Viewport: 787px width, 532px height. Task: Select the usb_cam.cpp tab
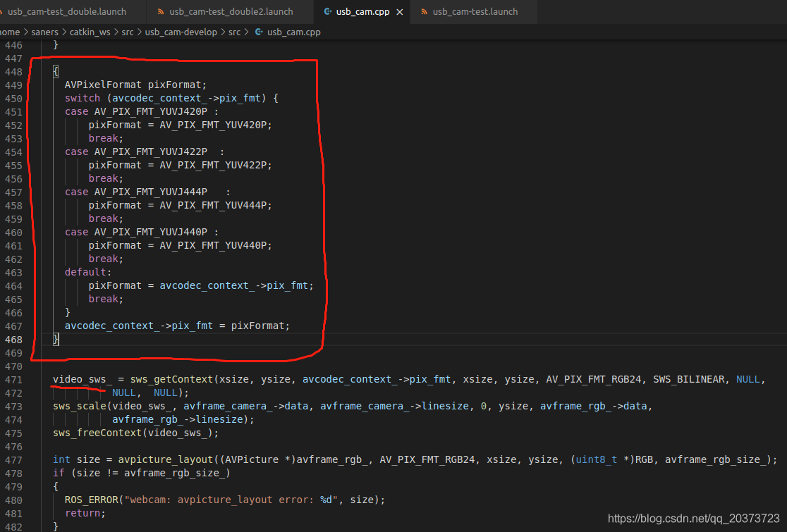coord(363,11)
